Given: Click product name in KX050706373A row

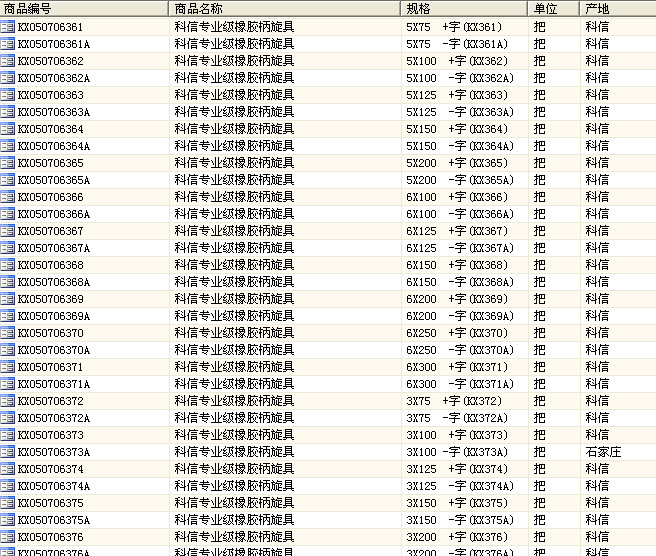Looking at the screenshot, I should tap(234, 452).
